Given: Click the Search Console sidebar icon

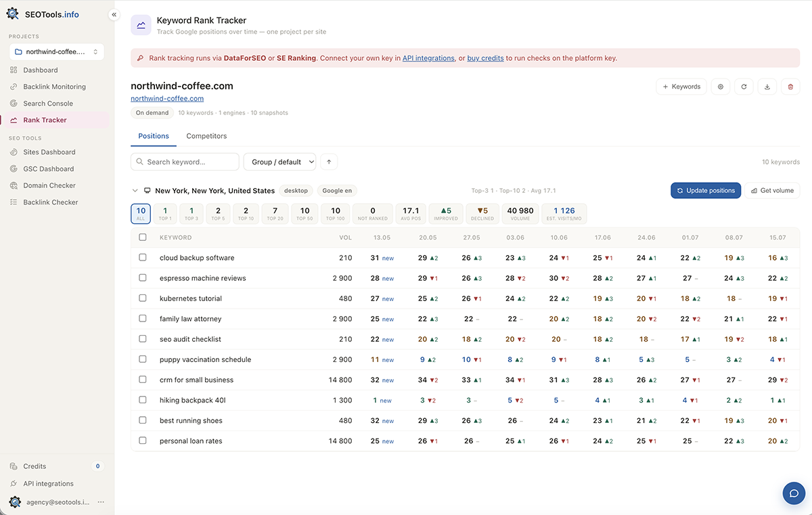Looking at the screenshot, I should [x=14, y=104].
